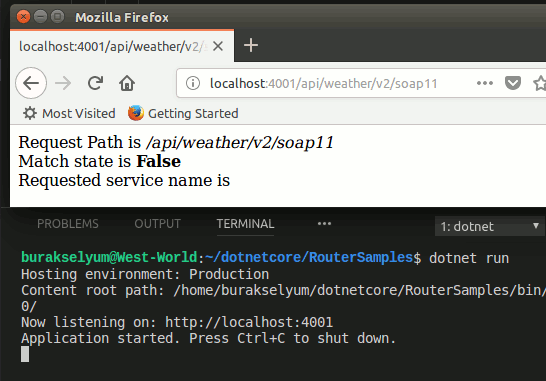This screenshot has height=381, width=546.
Task: Open the '1: dotnet' terminal dropdown
Action: tap(490, 226)
